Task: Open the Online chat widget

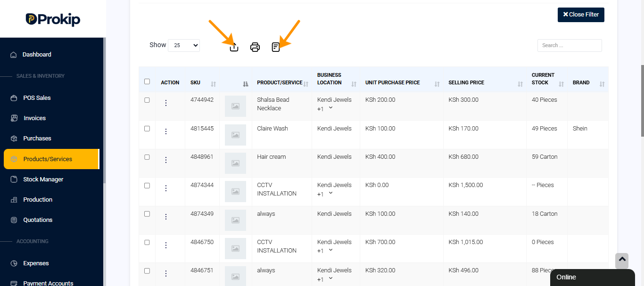Action: coord(593,277)
